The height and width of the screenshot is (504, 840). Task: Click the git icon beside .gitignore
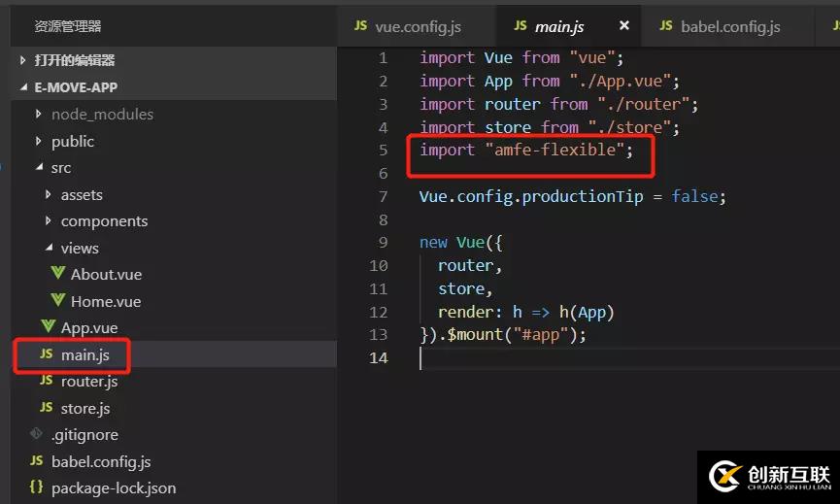coord(37,433)
